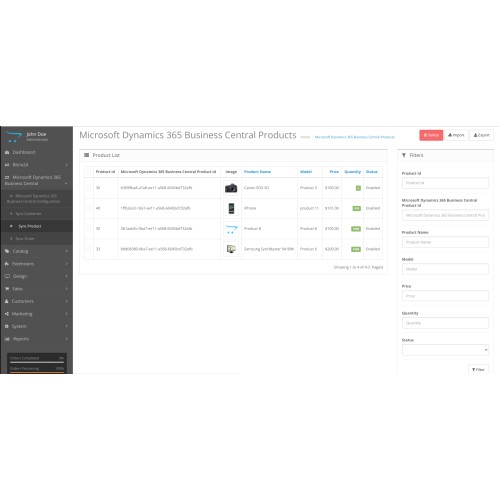Click the Filters funnel icon
Screen dimensions: 500x500
point(404,155)
